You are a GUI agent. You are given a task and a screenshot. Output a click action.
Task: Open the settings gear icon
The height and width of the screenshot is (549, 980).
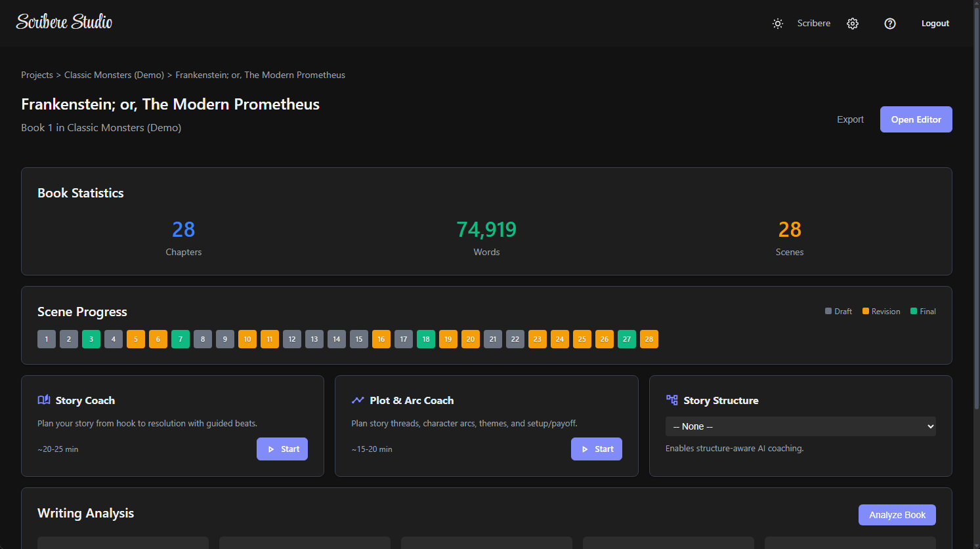pos(853,23)
